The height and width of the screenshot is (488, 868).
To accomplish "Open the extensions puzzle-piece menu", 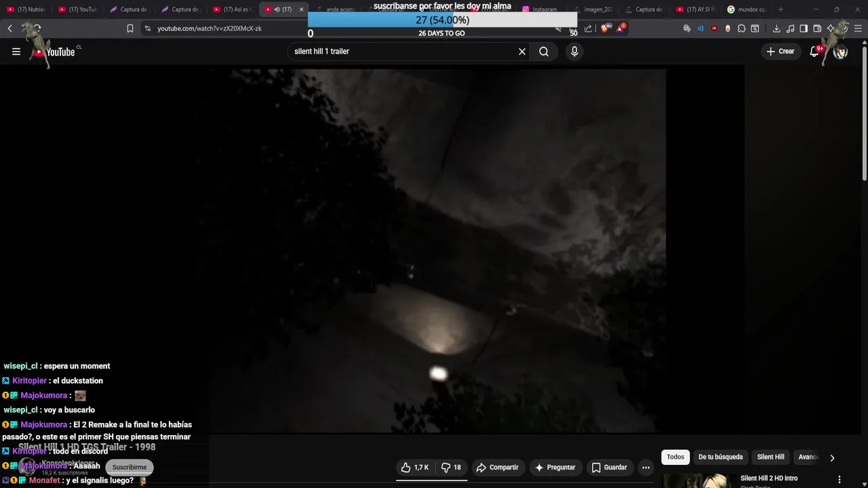I will [741, 28].
